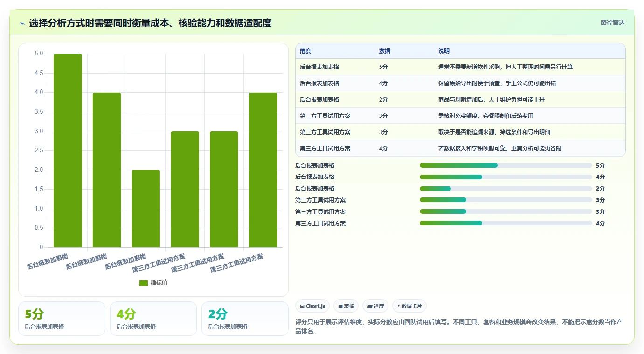
Task: Click the row 通常不需要新增软件采购
Action: [x=460, y=67]
